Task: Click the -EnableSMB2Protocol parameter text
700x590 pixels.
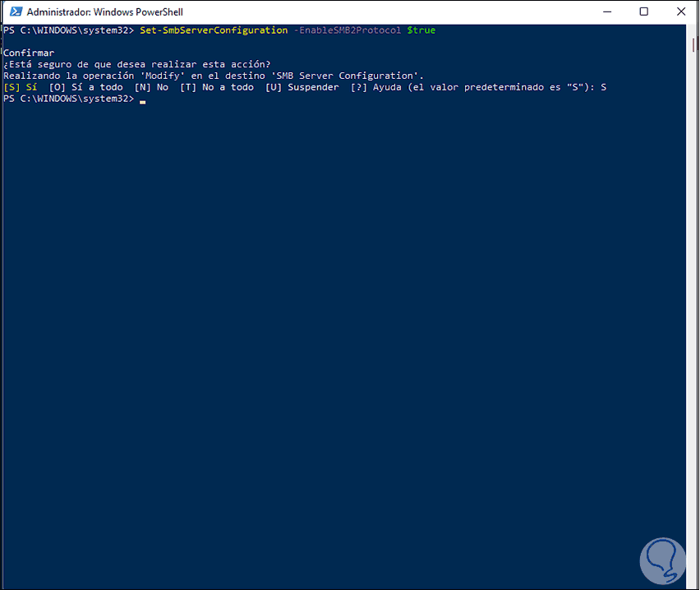Action: point(348,30)
